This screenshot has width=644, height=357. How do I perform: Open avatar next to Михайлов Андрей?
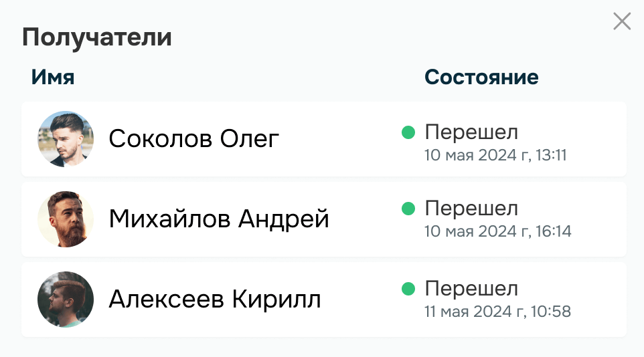point(66,219)
